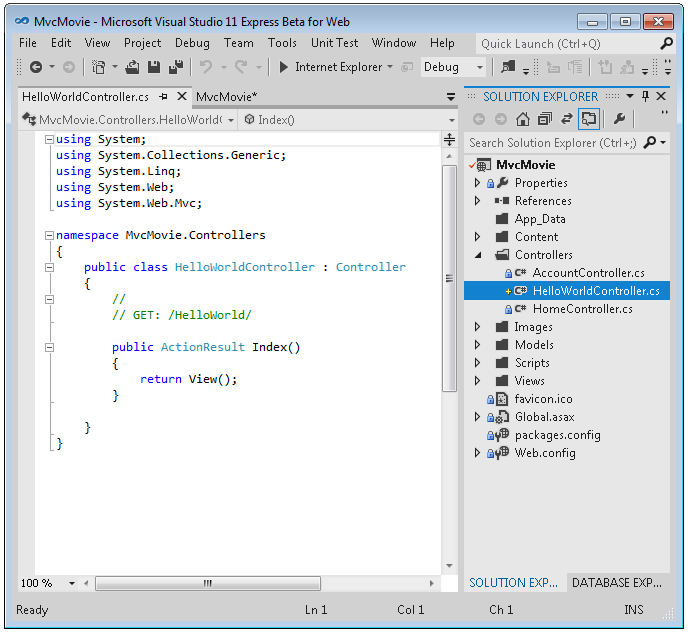The width and height of the screenshot is (688, 632).
Task: Switch to the Database Explorer tab
Action: (x=616, y=582)
